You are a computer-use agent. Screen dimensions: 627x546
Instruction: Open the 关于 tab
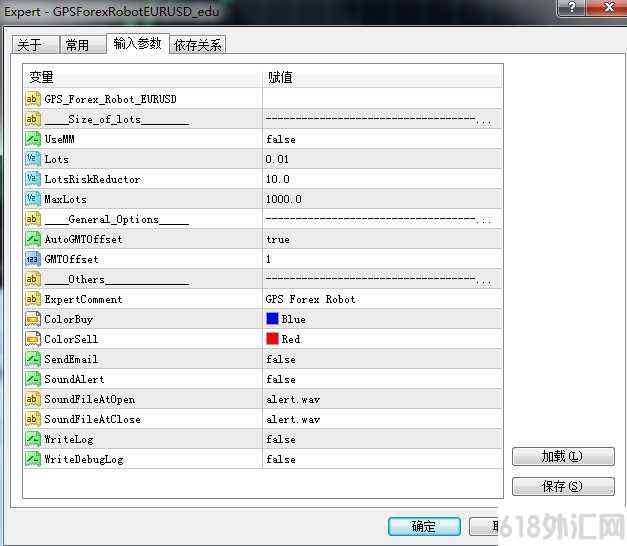pos(36,44)
